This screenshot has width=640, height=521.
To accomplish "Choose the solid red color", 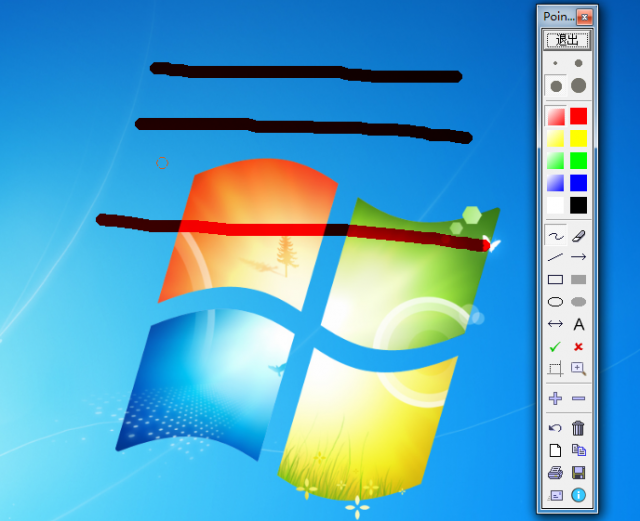I will point(578,116).
